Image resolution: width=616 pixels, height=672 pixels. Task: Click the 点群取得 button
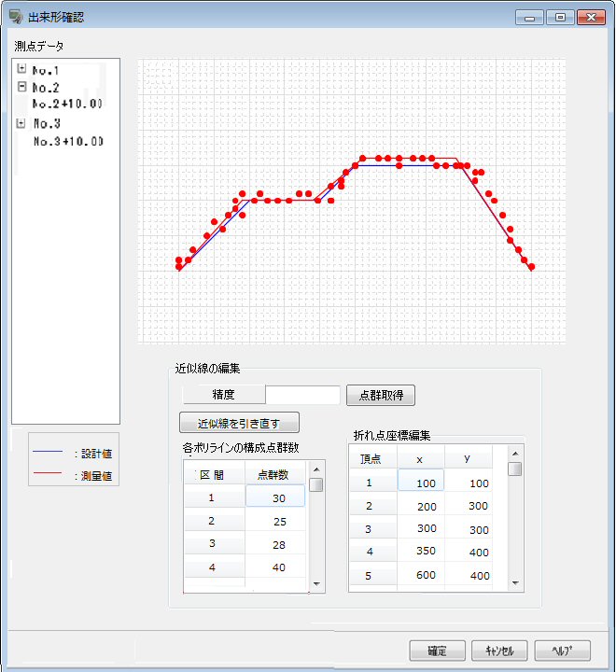click(x=381, y=395)
